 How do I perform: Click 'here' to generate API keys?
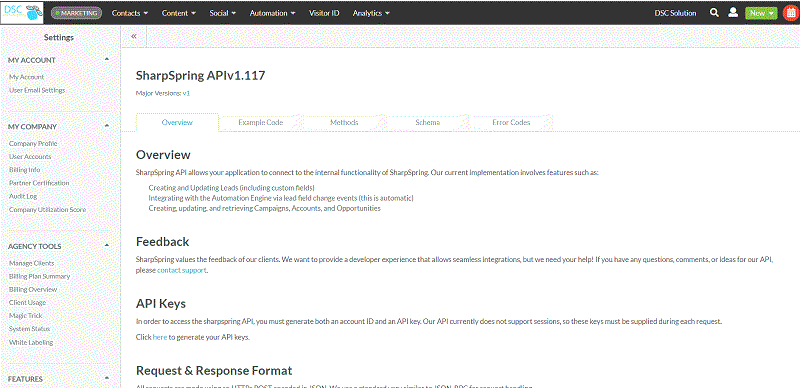coord(160,337)
